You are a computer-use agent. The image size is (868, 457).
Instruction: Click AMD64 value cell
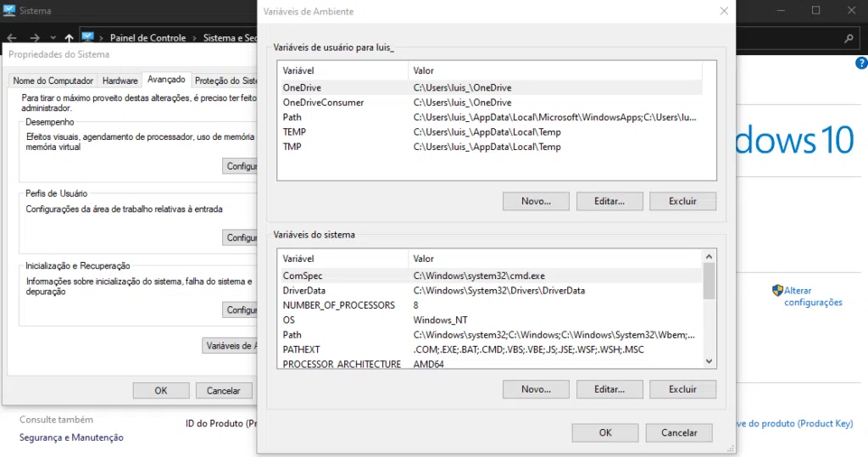click(428, 364)
